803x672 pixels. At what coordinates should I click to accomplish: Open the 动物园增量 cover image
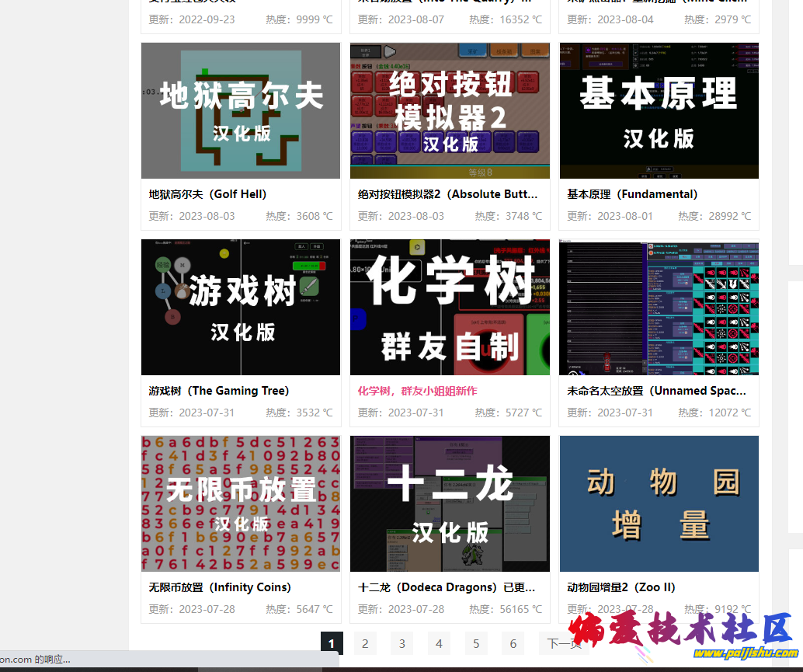point(659,503)
